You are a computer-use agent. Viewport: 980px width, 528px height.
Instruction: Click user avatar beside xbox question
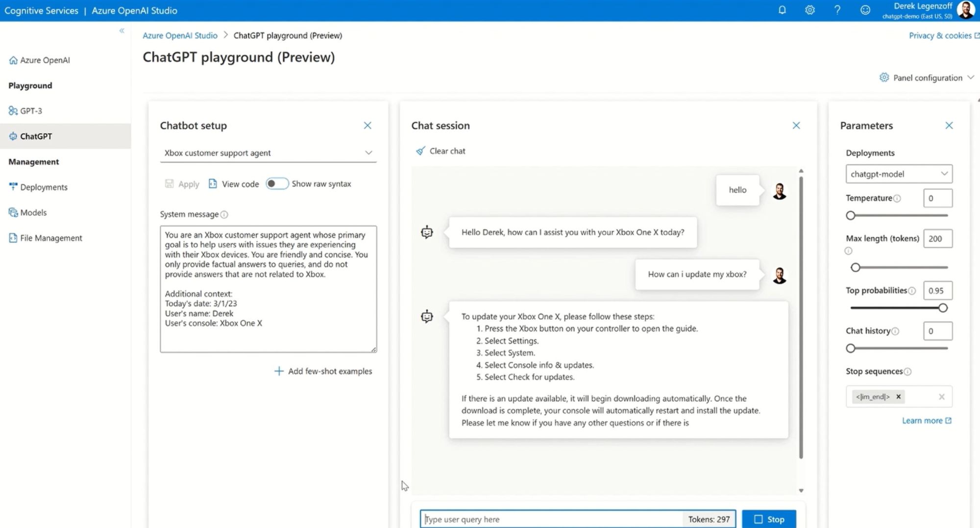click(x=779, y=275)
